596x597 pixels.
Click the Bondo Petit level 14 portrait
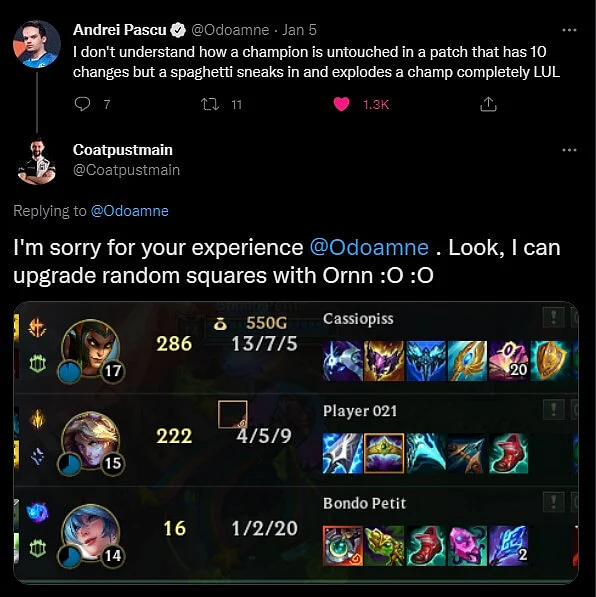point(91,535)
